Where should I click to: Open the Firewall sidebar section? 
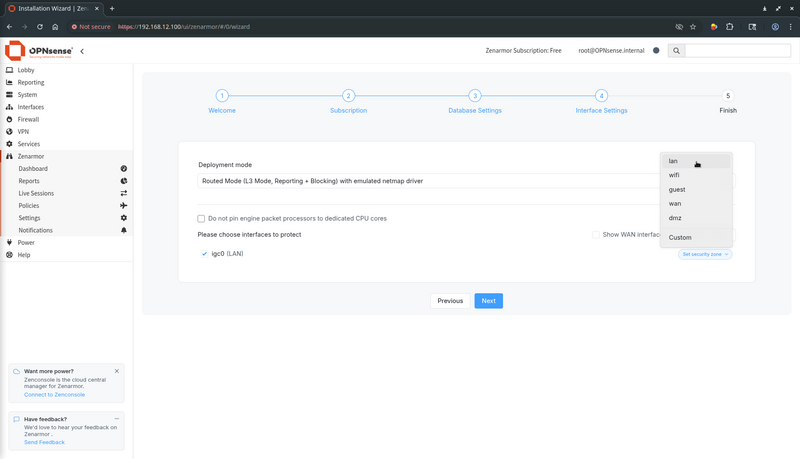[28, 119]
